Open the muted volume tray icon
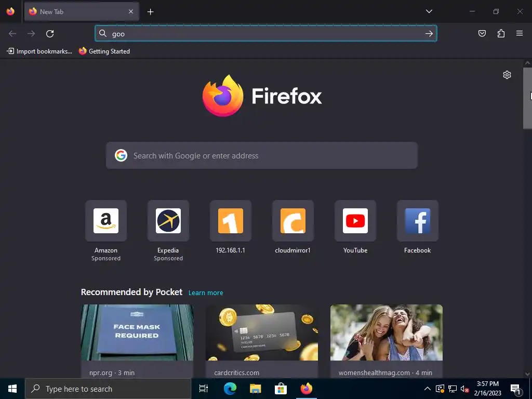Screen dimensions: 532x399 click(x=465, y=389)
